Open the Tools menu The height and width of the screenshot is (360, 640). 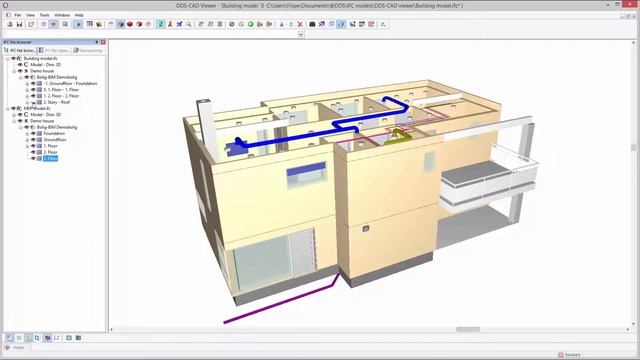tap(44, 15)
